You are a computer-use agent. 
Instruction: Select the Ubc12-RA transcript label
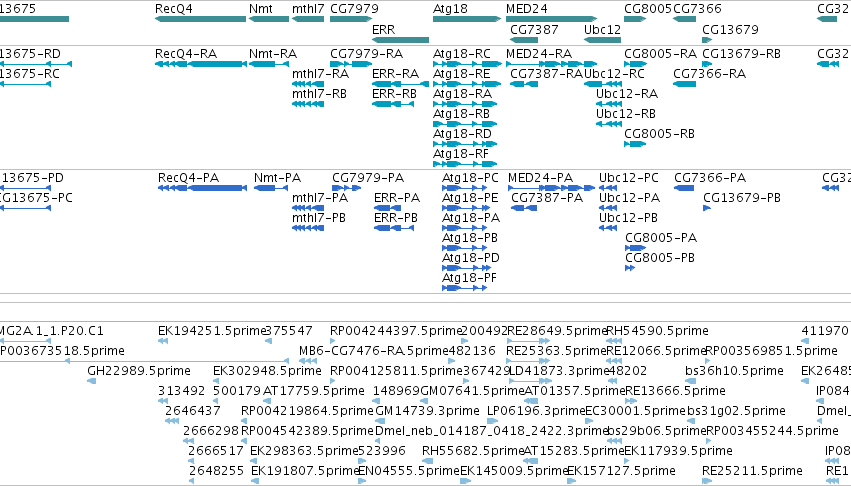coord(627,94)
